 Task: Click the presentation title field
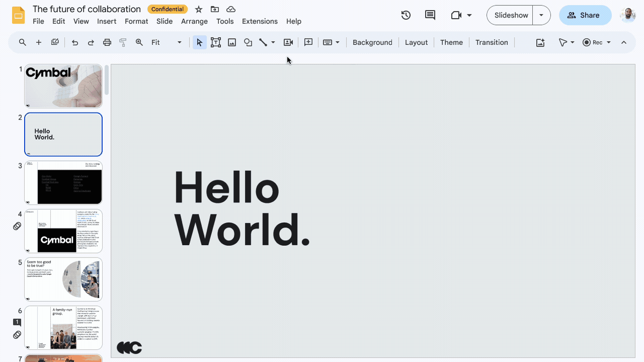87,9
